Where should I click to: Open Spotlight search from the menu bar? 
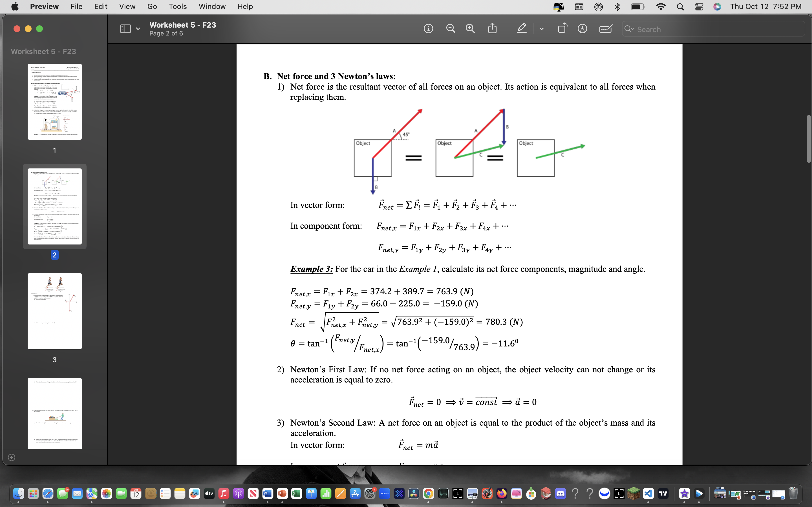[x=680, y=7]
